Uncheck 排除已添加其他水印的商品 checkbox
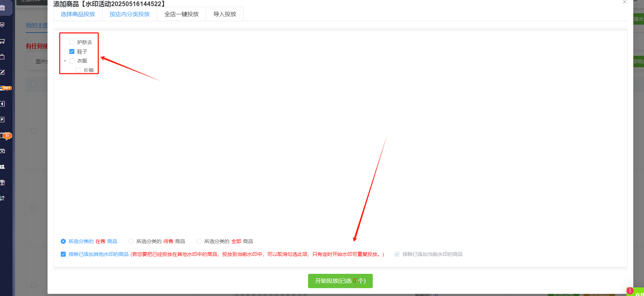The image size is (644, 296). [63, 254]
